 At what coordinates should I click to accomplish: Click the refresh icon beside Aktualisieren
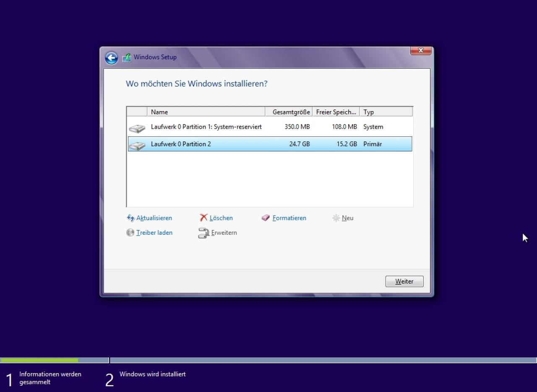(x=130, y=218)
